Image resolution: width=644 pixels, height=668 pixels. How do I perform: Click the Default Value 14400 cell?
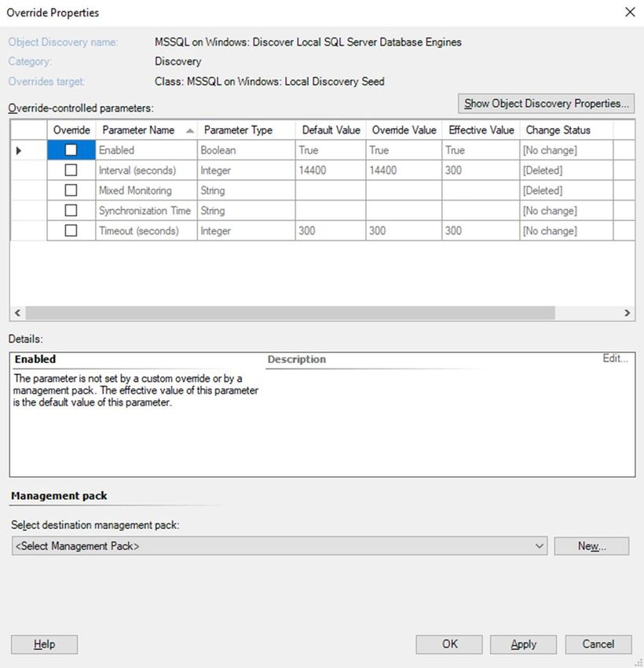pyautogui.click(x=331, y=171)
